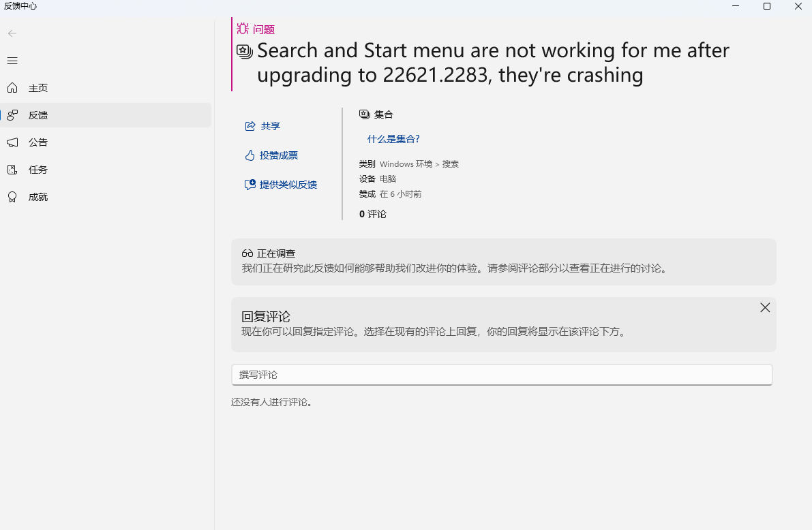Click the feedback people icon

point(12,115)
